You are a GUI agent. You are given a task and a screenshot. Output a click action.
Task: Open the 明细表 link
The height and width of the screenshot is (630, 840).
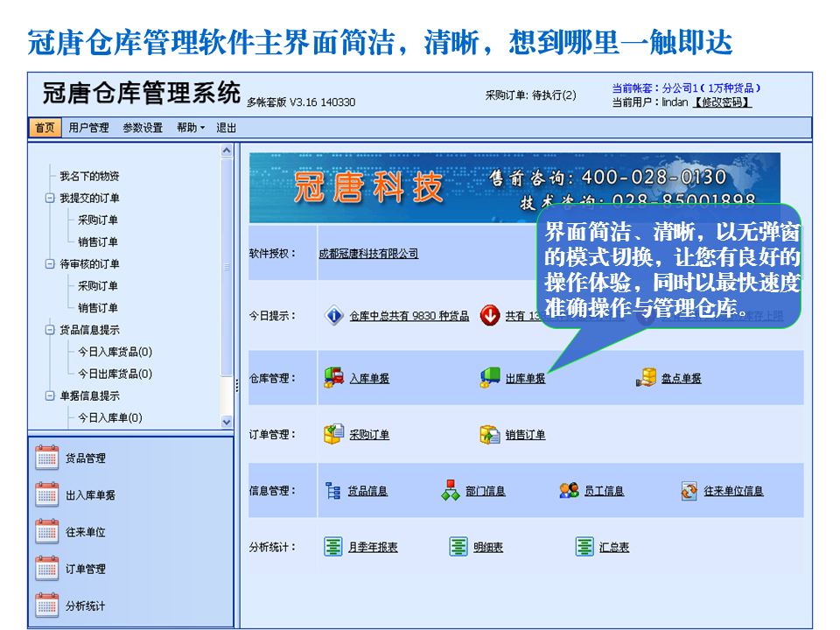[x=488, y=547]
